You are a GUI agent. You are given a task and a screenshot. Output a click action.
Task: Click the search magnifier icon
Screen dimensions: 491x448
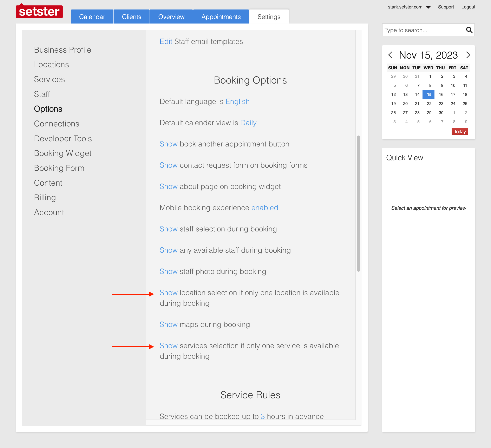(470, 30)
